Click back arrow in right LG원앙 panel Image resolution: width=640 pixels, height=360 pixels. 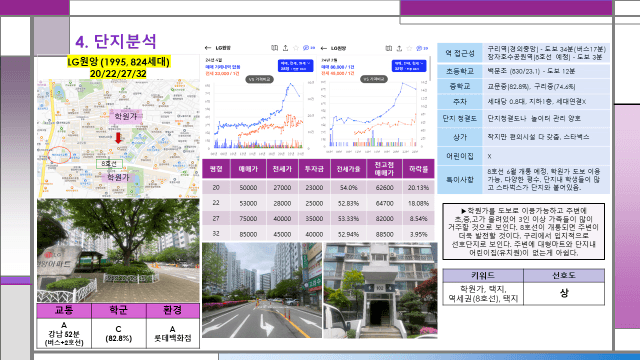tap(324, 48)
